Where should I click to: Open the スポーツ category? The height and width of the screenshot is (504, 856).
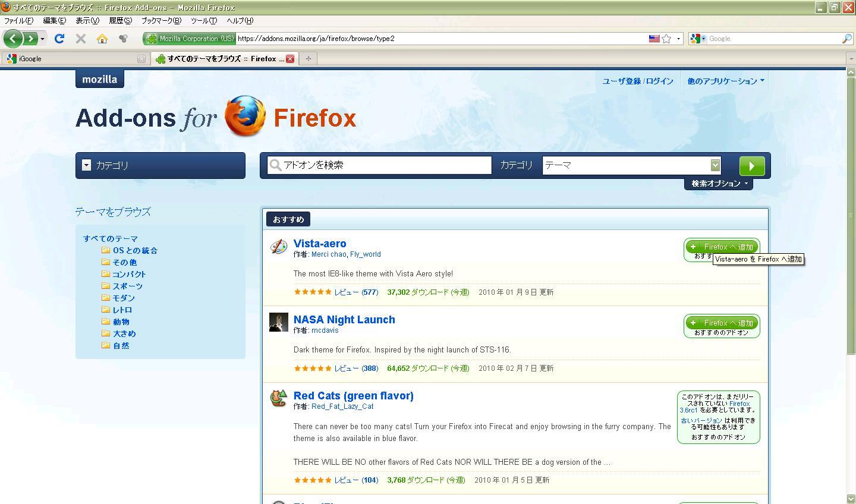tap(127, 286)
